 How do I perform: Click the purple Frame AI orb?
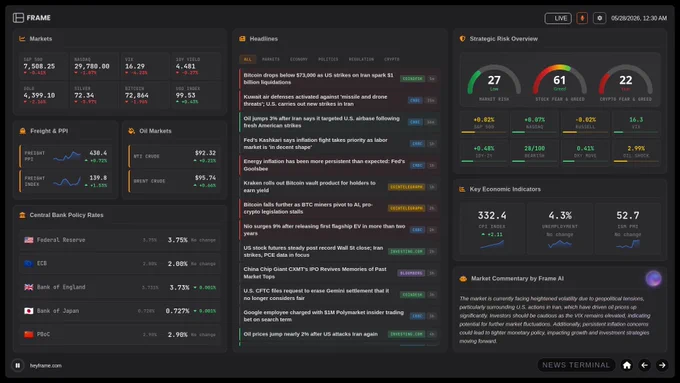653,278
